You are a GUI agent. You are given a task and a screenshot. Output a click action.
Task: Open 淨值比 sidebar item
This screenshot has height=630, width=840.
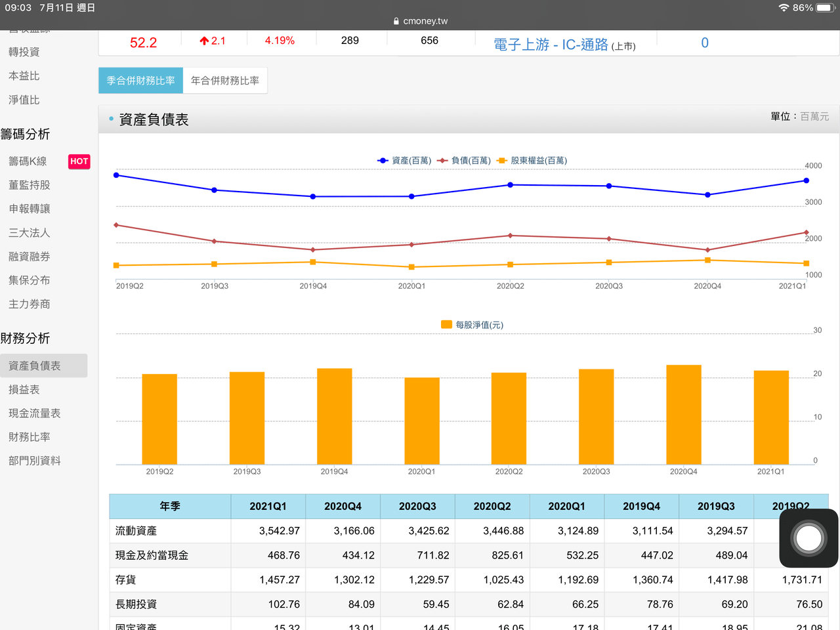point(24,100)
